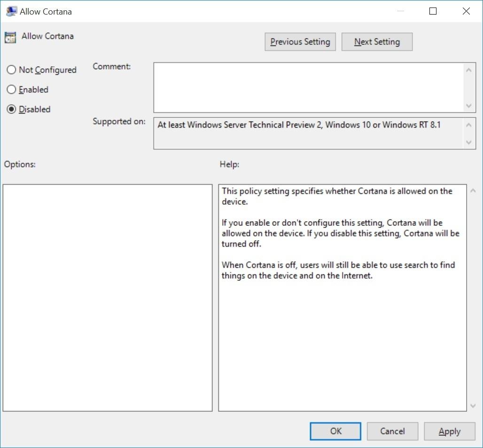Confirm with the OK button
Screen dimensions: 483x448
335,431
